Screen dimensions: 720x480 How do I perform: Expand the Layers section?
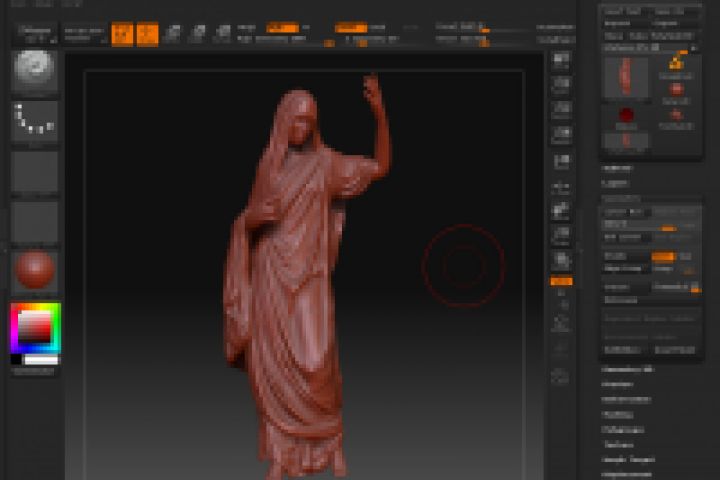[x=615, y=183]
